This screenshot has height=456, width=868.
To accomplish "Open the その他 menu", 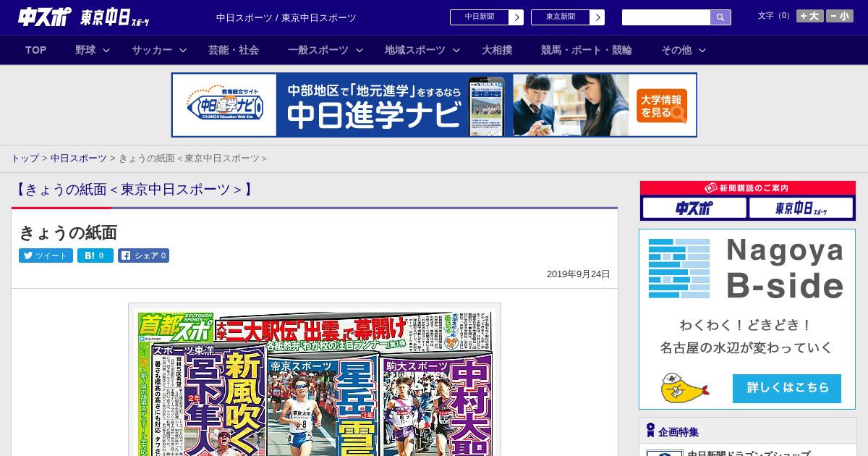I will click(676, 50).
